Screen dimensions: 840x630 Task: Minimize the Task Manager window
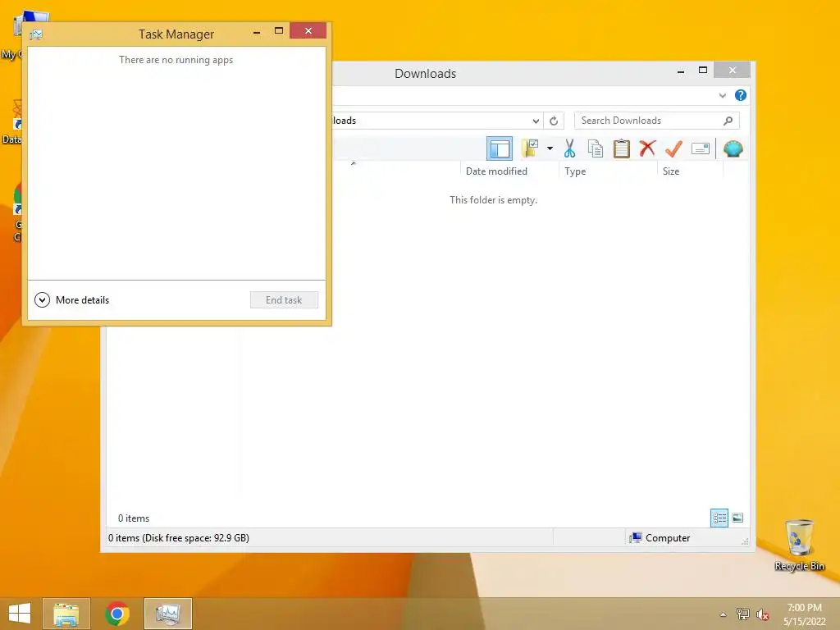pos(257,32)
